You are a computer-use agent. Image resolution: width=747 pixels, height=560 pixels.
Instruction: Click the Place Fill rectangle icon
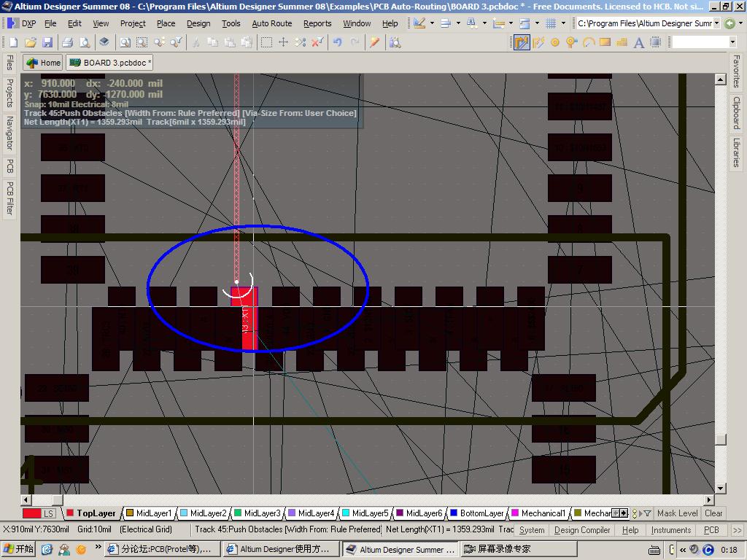tap(605, 42)
